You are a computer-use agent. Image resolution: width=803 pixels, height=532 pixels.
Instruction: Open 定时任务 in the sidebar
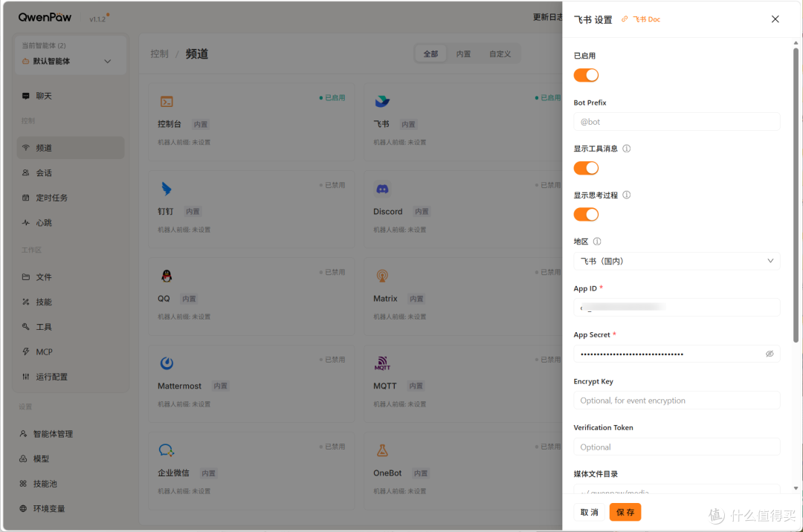coord(71,198)
